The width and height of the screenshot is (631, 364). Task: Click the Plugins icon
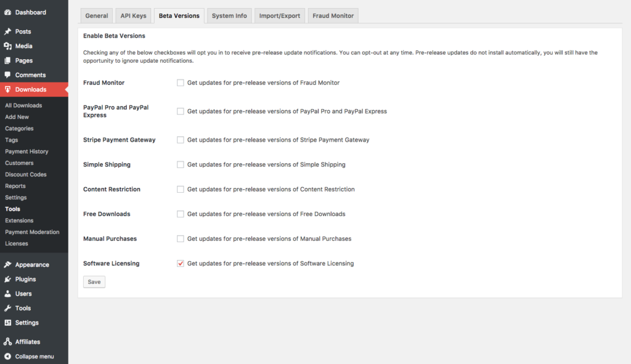(9, 279)
